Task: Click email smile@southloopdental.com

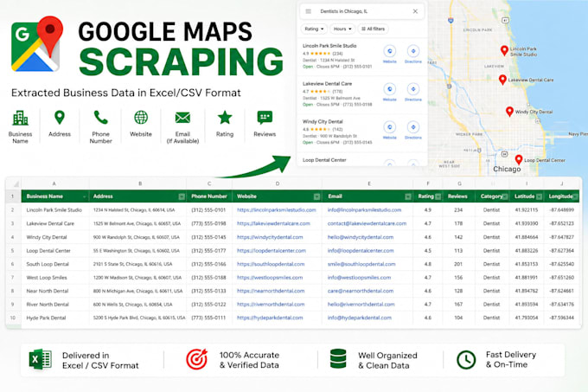Action: tap(361, 264)
